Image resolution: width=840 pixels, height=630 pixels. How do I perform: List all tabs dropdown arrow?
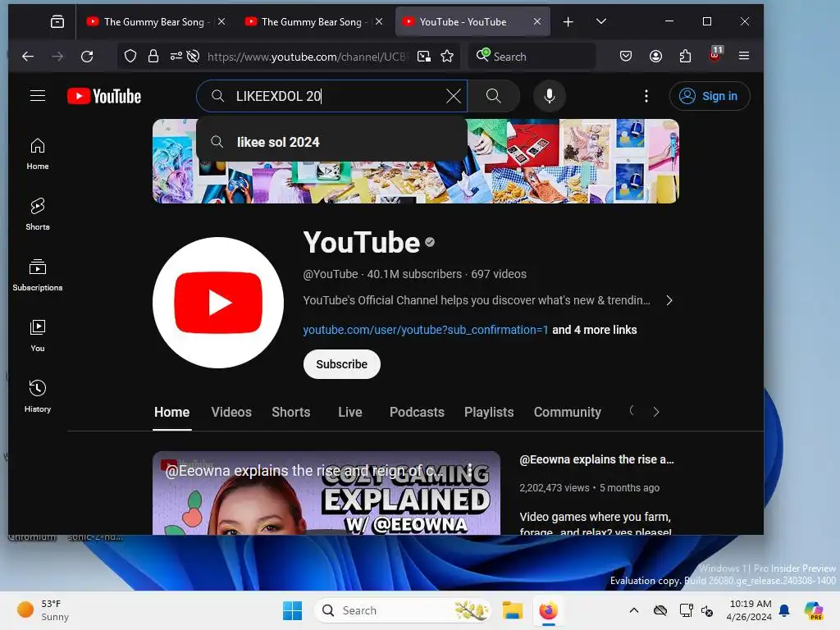pyautogui.click(x=601, y=21)
